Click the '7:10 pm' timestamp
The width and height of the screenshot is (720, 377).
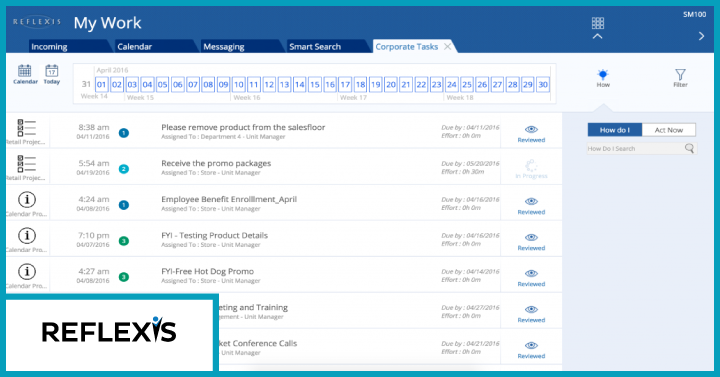(94, 235)
